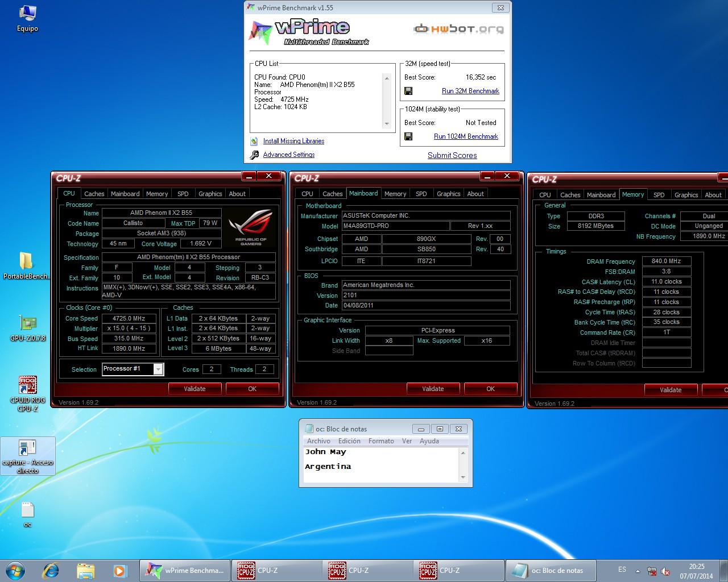
Task: Open Caches tab in first CPU-Z window
Action: click(x=94, y=194)
